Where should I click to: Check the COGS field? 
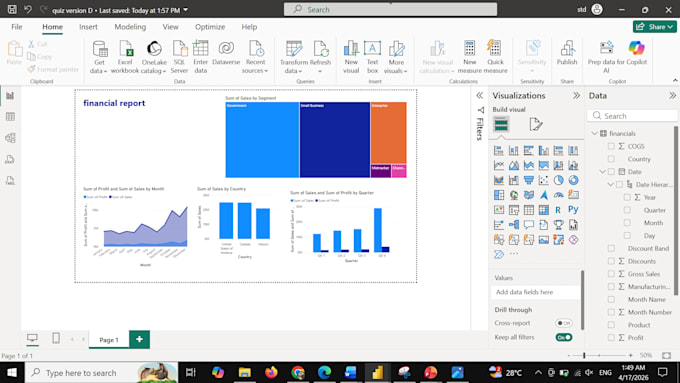611,146
